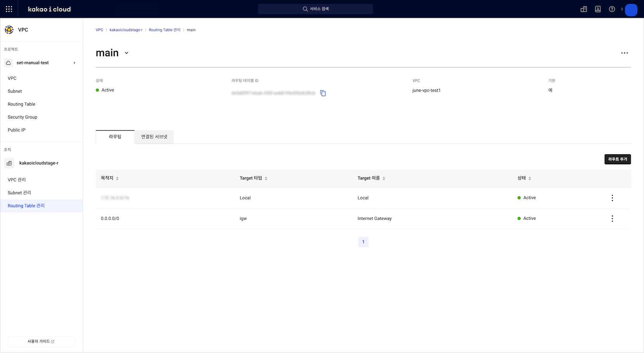Viewport: 644px width, 353px height.
Task: Expand the main routing table dropdown
Action: point(126,53)
